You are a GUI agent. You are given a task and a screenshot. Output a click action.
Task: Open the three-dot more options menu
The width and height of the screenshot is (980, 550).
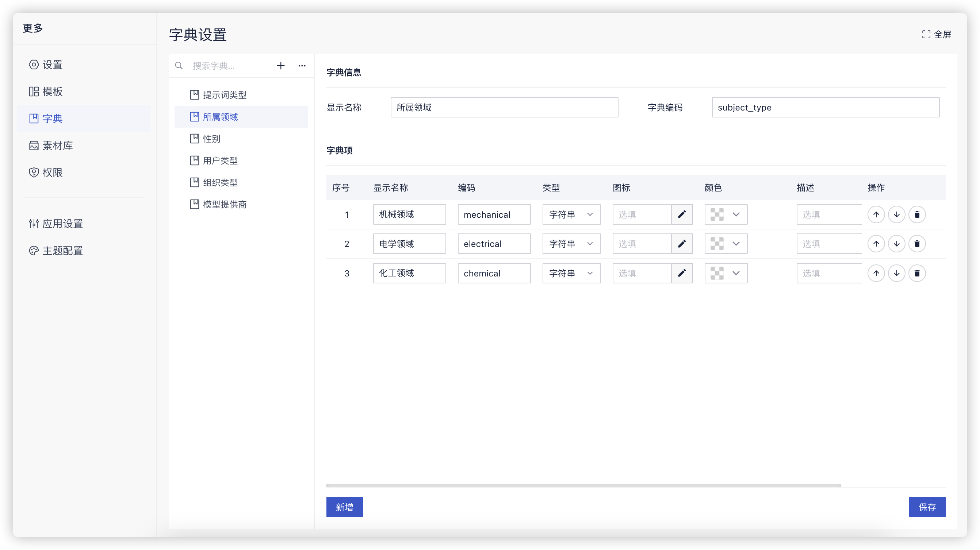tap(302, 66)
